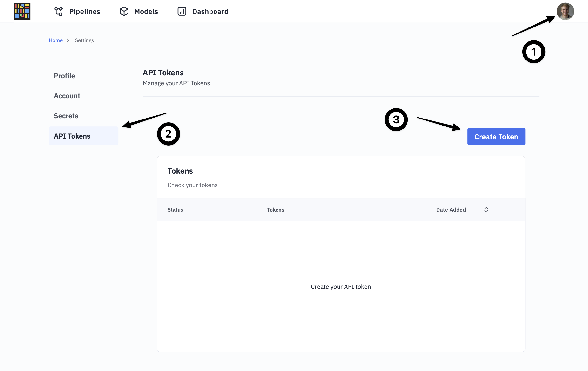Click the Date Added column header

(x=451, y=210)
